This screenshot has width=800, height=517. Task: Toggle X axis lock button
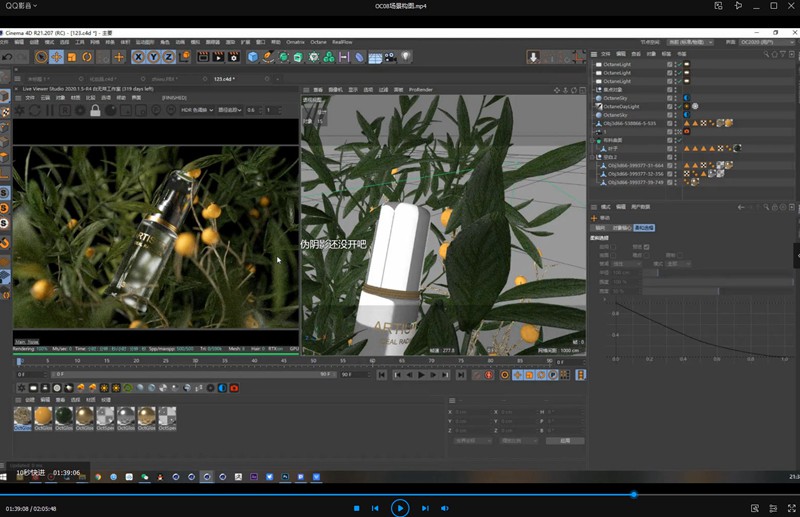pos(140,57)
